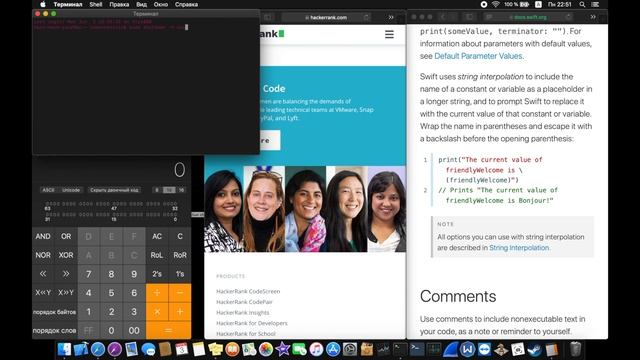Open Safari from the Dock
The image size is (640, 360).
coord(98,349)
